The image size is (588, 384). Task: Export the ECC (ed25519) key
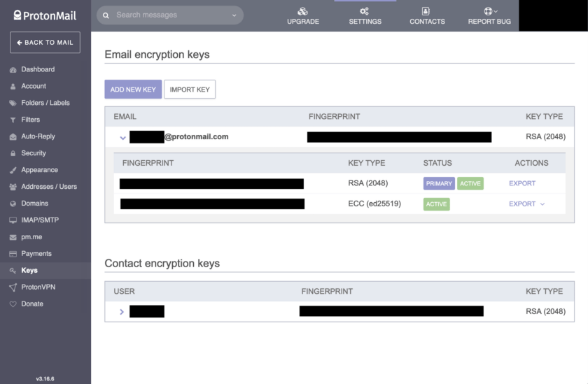point(522,204)
